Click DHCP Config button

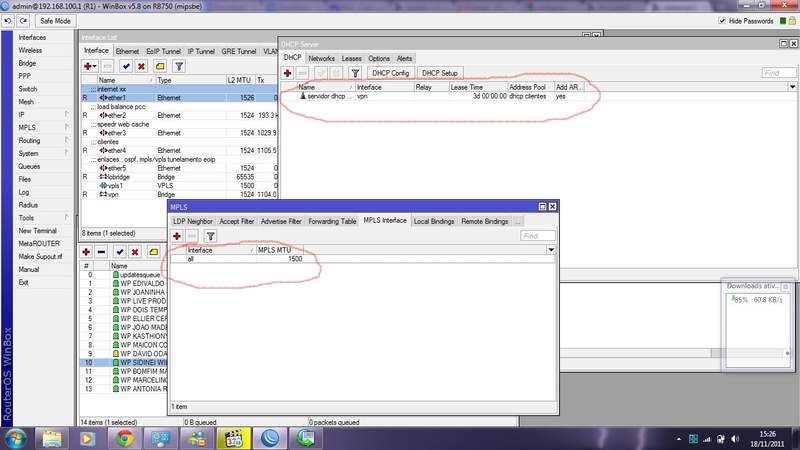(x=390, y=73)
